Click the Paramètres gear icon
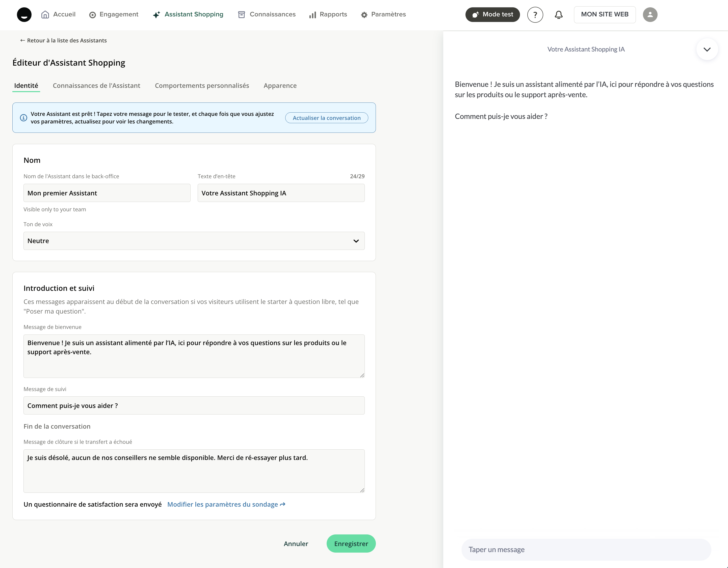This screenshot has height=568, width=728. coord(364,15)
